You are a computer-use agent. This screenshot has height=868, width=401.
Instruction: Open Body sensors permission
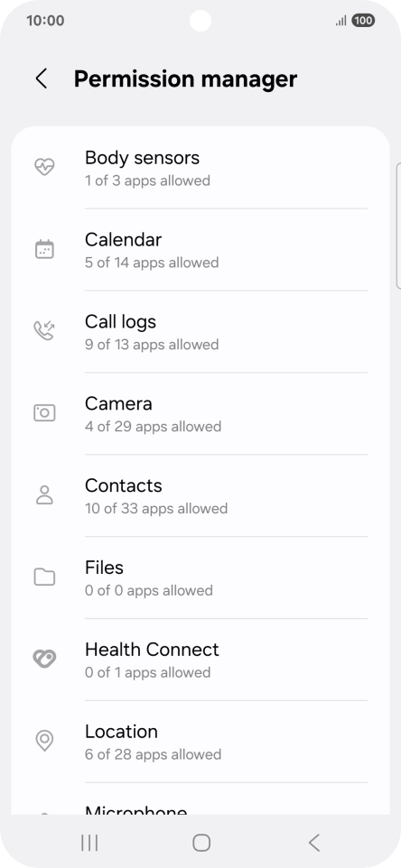(200, 168)
